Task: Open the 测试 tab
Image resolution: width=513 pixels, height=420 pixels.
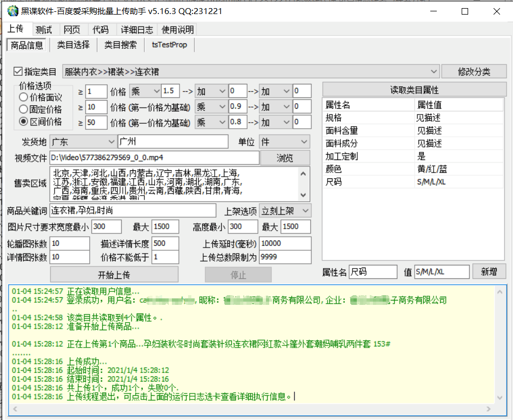Action: pos(44,30)
